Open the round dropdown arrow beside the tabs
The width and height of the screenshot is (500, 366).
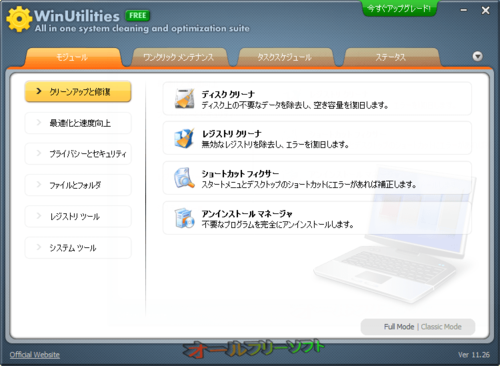[x=477, y=56]
